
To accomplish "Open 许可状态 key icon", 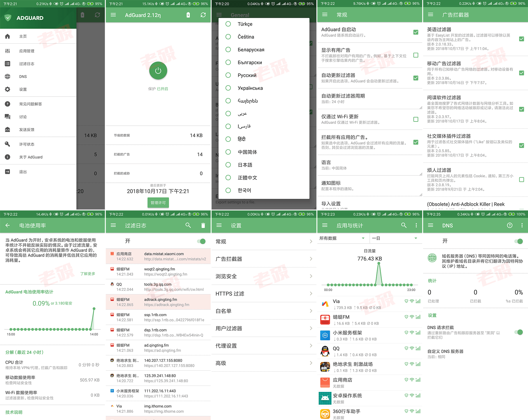I will coord(8,144).
